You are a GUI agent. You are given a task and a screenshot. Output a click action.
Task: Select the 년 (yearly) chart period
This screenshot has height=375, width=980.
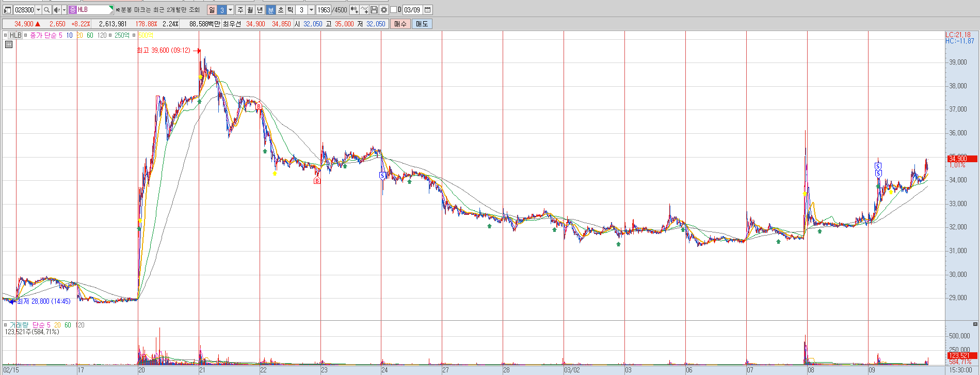pyautogui.click(x=260, y=10)
